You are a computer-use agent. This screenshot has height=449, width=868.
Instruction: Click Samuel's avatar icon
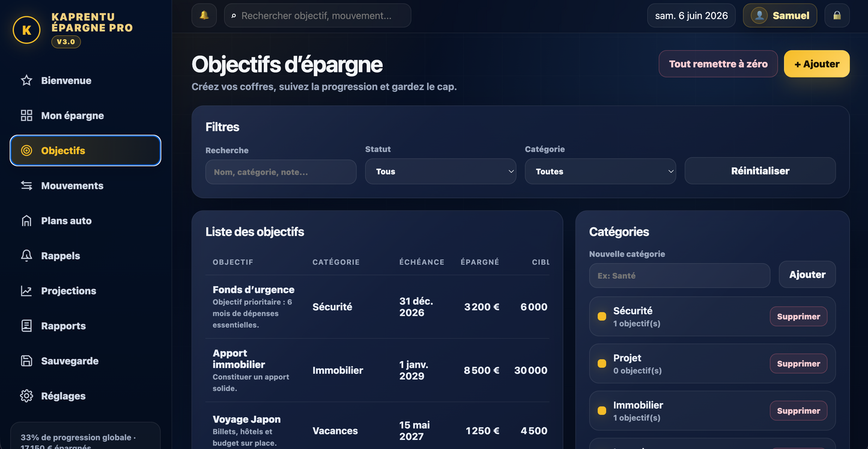pos(759,16)
